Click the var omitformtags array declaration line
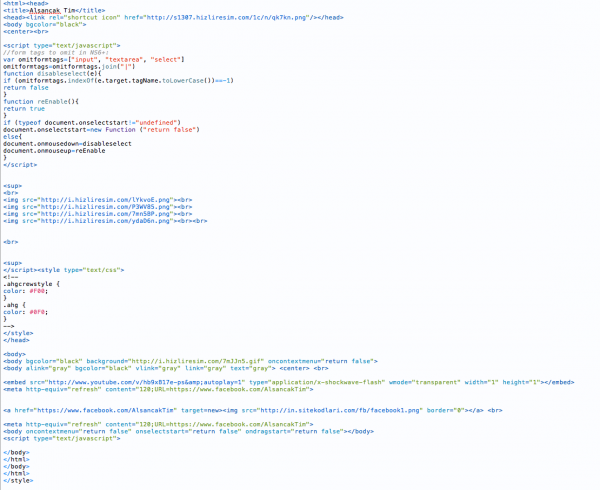This screenshot has width=600, height=490. point(94,60)
